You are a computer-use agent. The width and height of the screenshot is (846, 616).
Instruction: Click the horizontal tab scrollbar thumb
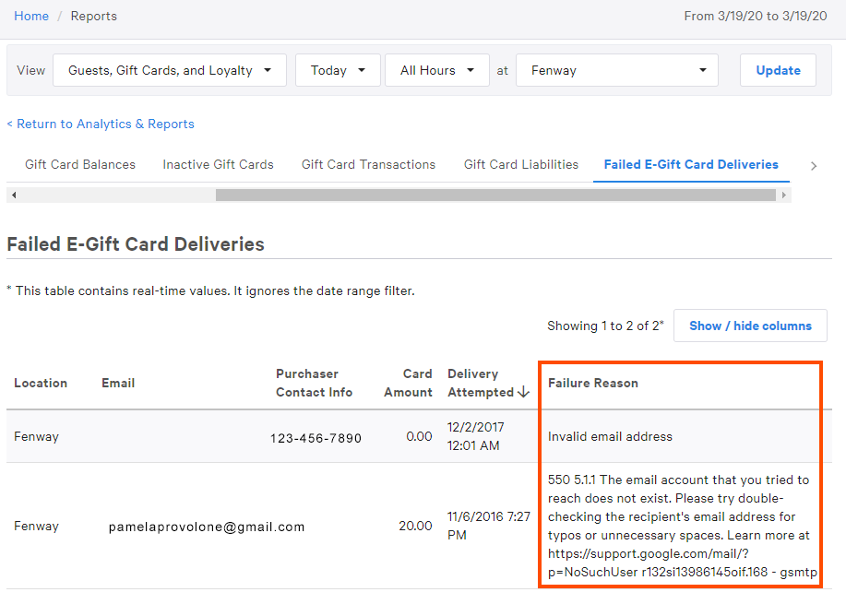tap(495, 195)
